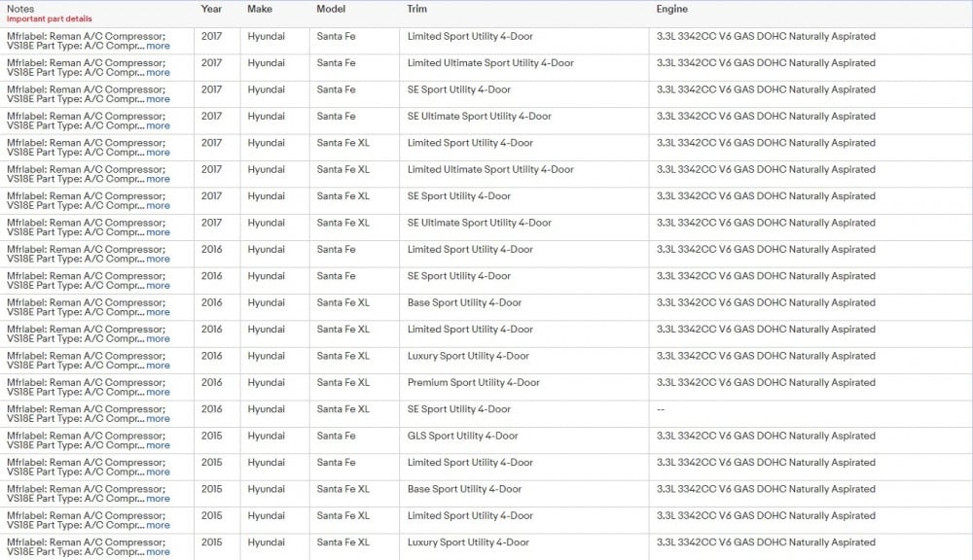Click the red "Important part details" text
The height and width of the screenshot is (560, 973).
point(50,19)
